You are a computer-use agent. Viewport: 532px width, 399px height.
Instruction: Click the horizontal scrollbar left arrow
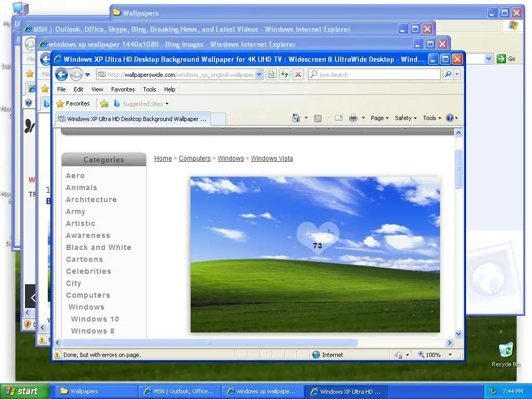tap(58, 343)
